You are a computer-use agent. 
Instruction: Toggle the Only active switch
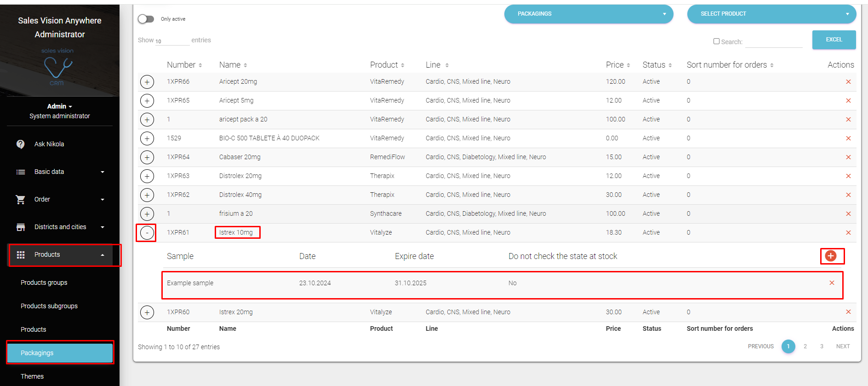(146, 19)
